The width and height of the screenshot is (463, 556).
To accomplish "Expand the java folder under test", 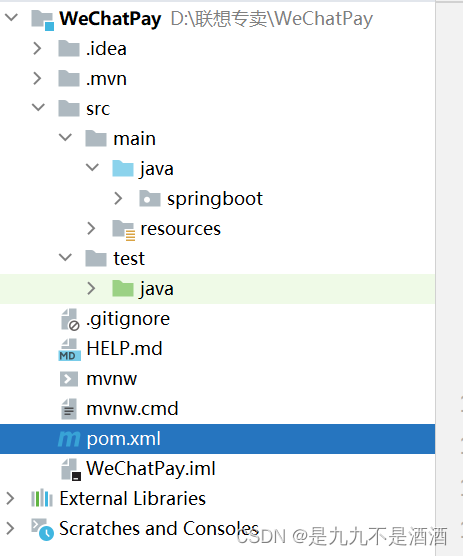I will tap(91, 288).
